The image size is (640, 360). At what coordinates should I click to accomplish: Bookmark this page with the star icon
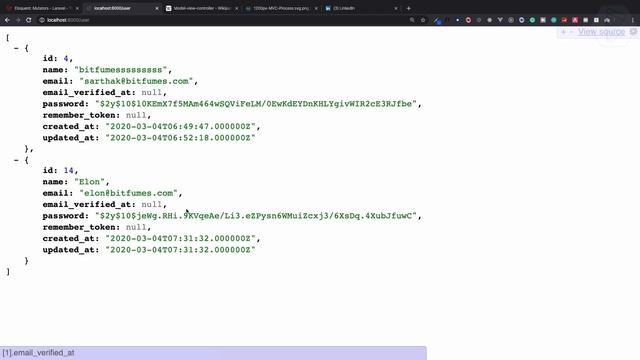(423, 20)
